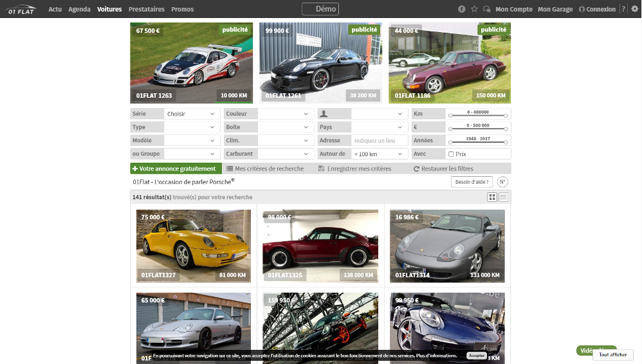Open listing 01FLAT1314 grey Boxster
The height and width of the screenshot is (364, 642).
point(447,246)
